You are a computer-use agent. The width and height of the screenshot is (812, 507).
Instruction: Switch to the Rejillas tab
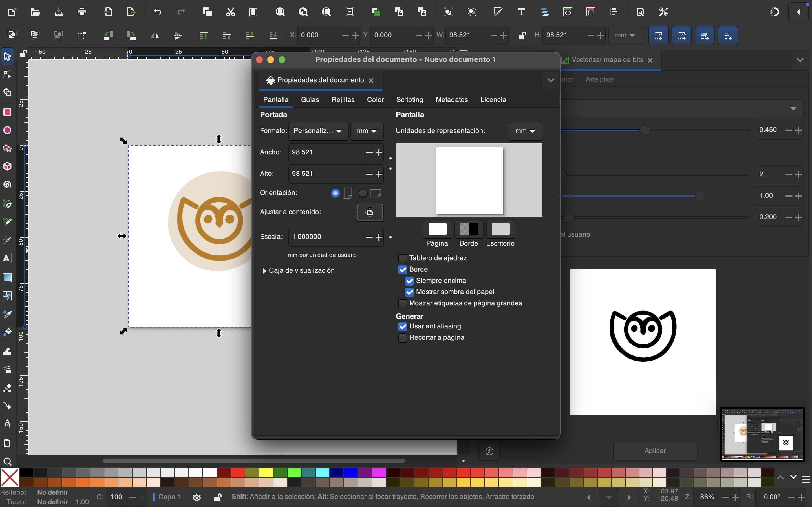[343, 100]
